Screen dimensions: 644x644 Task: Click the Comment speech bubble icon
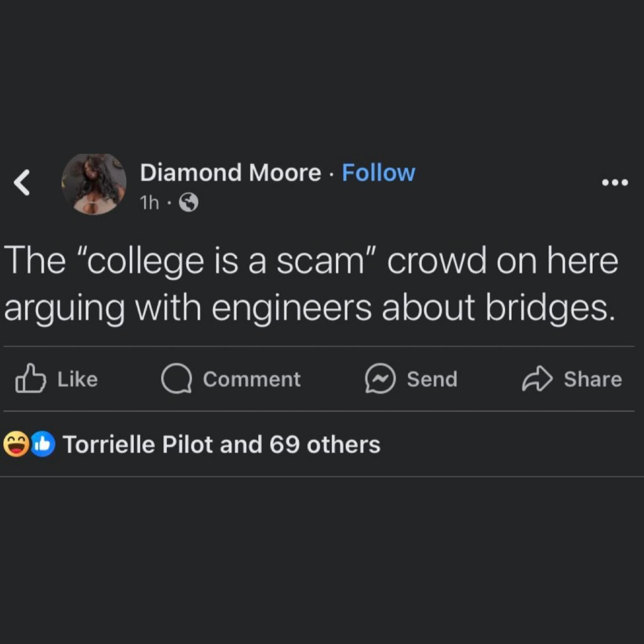tap(176, 379)
